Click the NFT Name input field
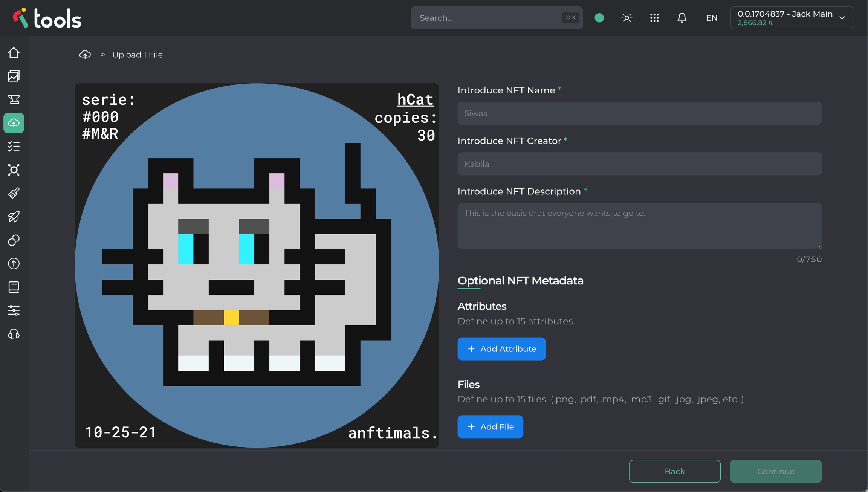868x492 pixels. [639, 113]
